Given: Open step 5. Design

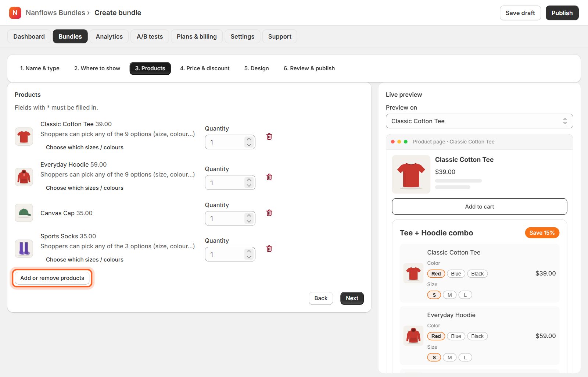Looking at the screenshot, I should [x=257, y=68].
